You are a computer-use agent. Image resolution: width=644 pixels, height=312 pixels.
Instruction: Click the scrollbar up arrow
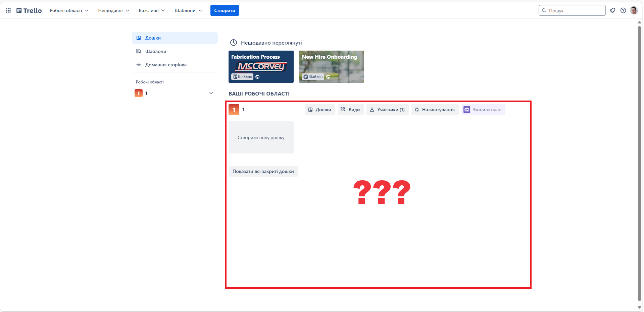639,22
